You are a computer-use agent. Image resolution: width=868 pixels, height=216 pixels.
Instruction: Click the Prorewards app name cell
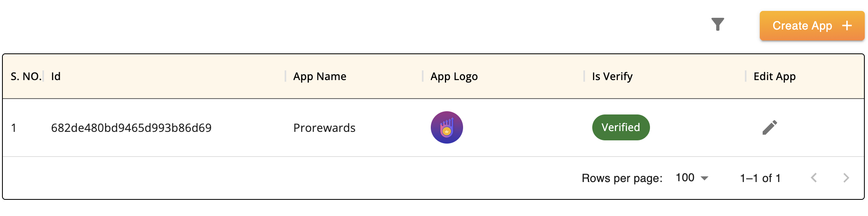(x=324, y=128)
